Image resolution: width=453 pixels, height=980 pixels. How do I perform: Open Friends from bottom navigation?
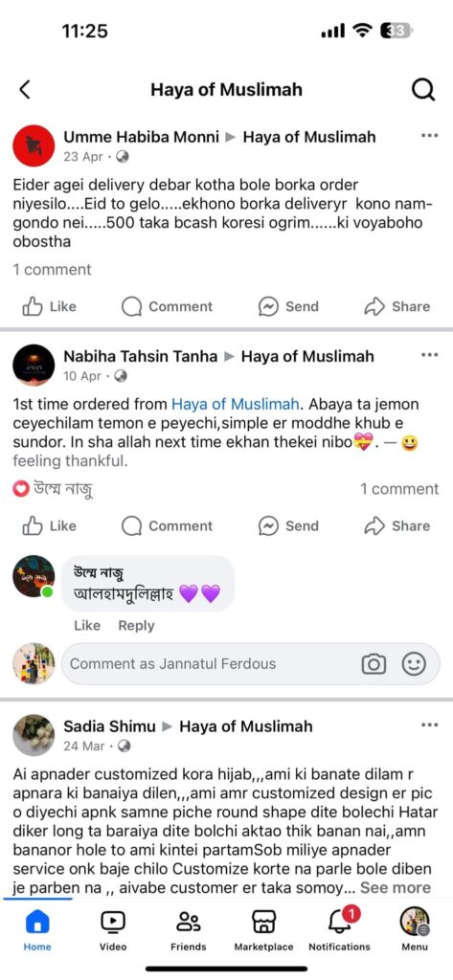click(189, 929)
